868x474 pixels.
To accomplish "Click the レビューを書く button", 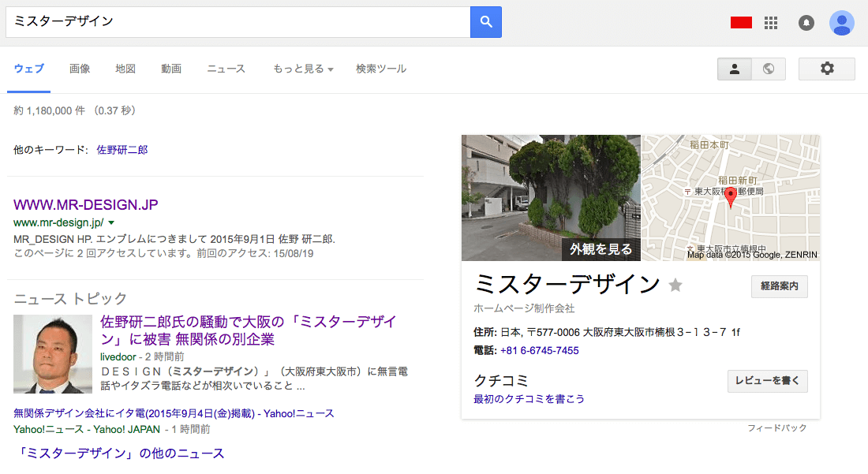I will (x=767, y=381).
